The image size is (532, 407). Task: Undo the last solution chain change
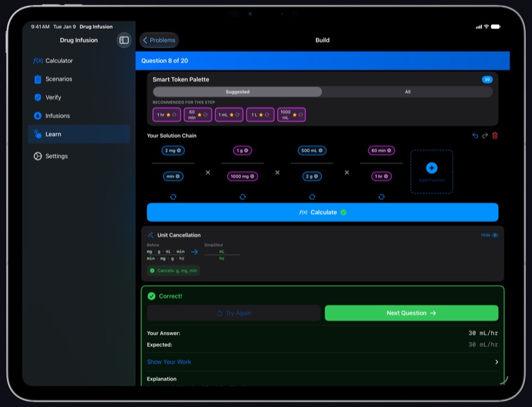475,135
